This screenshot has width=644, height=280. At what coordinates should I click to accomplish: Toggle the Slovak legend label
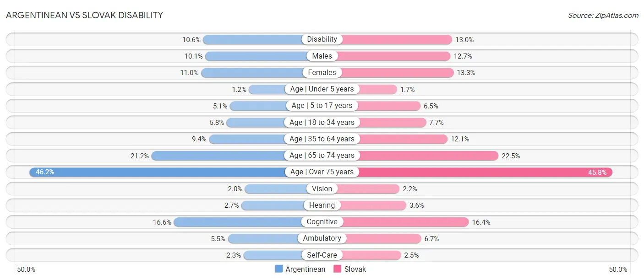tap(355, 269)
